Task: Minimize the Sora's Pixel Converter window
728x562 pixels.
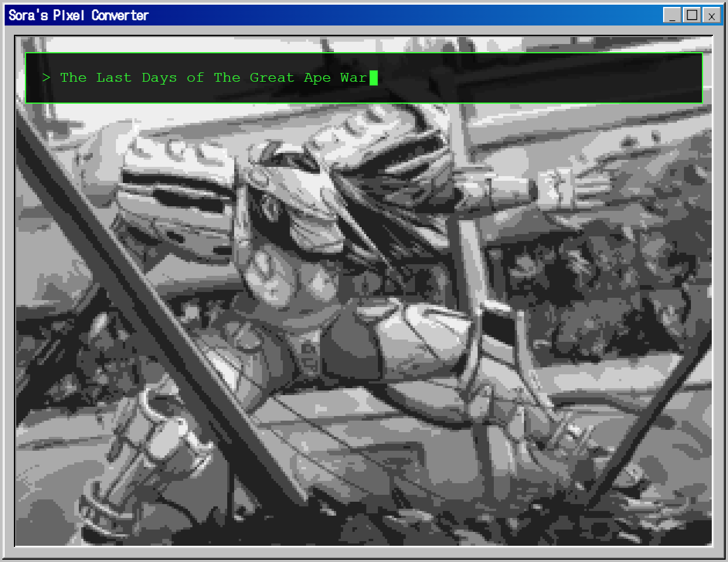Action: (672, 15)
